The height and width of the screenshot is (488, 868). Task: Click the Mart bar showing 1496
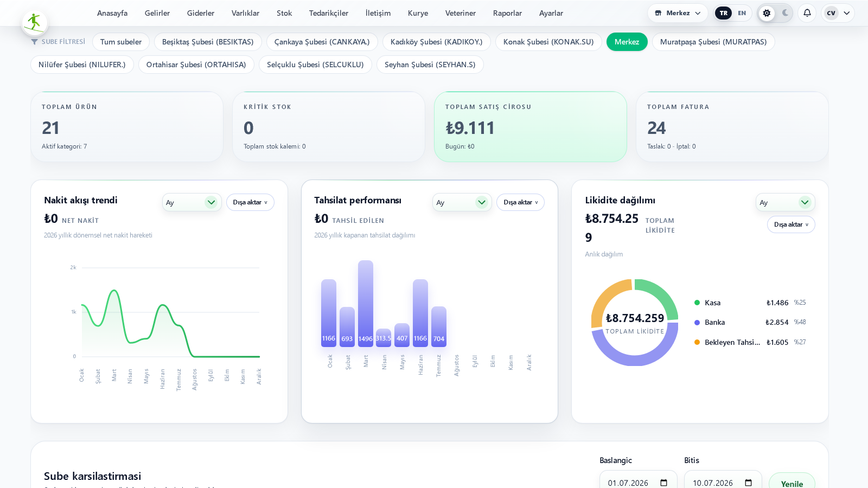366,303
